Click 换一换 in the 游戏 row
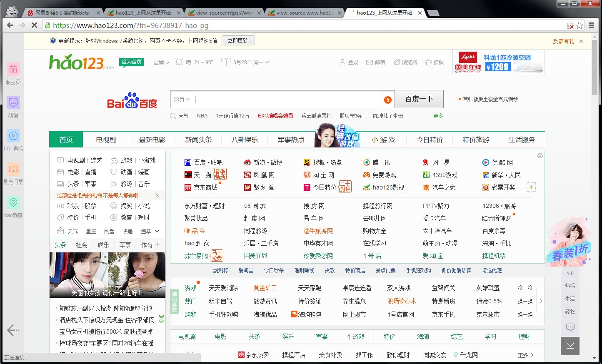 (525, 288)
